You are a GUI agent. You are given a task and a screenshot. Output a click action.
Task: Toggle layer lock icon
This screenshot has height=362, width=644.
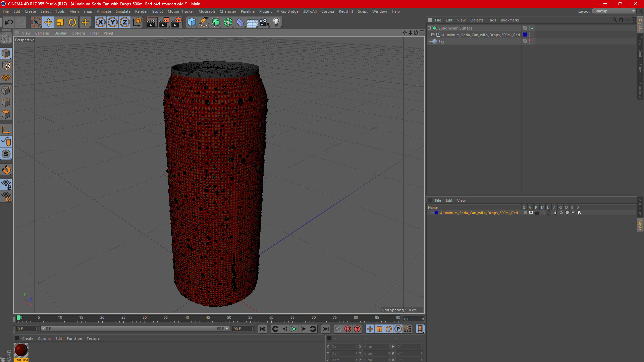[x=549, y=213]
